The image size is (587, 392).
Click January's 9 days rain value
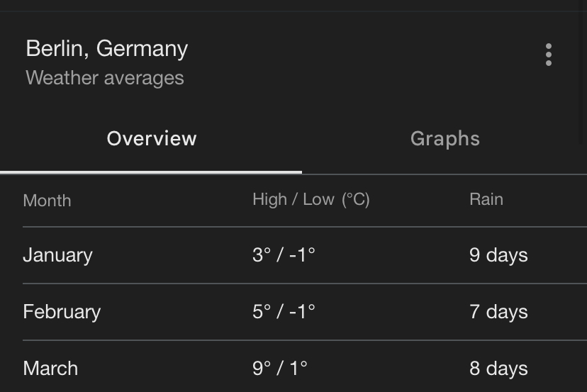pyautogui.click(x=498, y=255)
